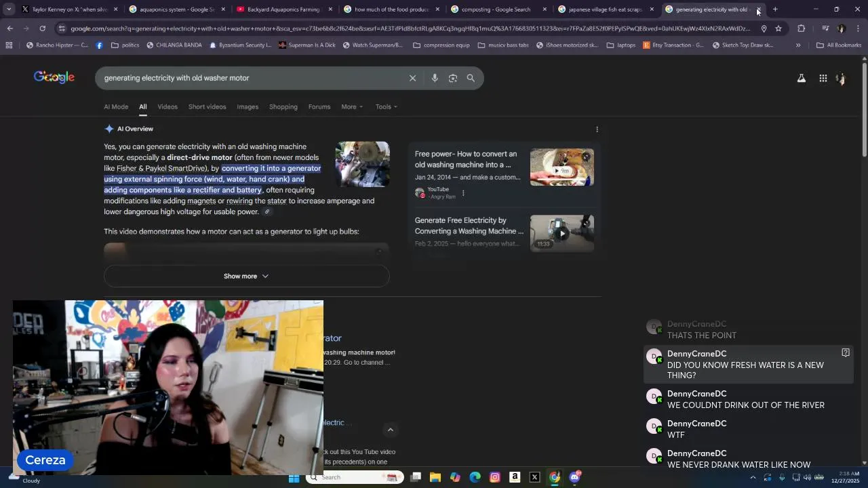Open Google account profile picture

(841, 78)
